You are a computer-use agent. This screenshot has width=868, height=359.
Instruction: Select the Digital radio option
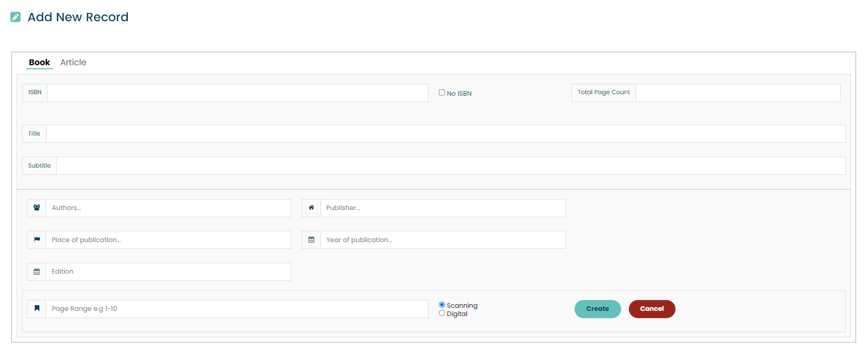click(442, 313)
